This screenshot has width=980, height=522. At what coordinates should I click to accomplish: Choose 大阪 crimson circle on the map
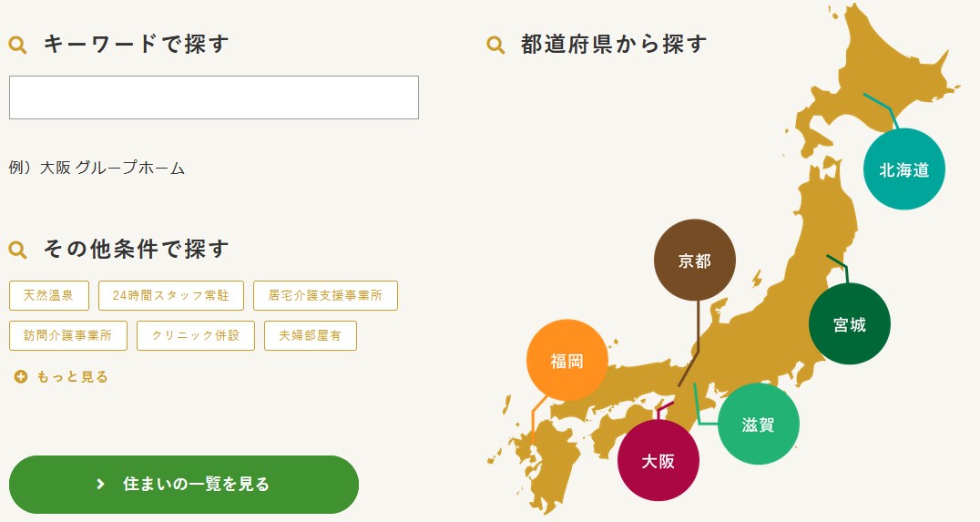pos(658,461)
